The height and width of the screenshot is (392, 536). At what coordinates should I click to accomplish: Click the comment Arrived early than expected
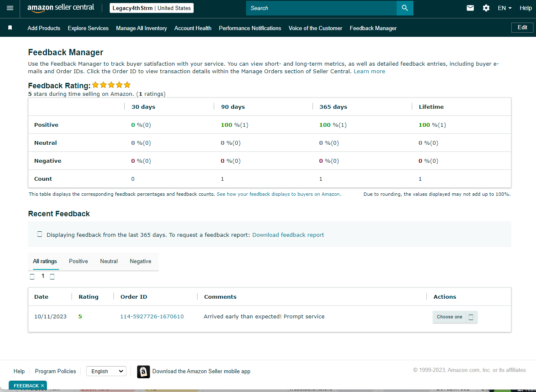tap(264, 317)
